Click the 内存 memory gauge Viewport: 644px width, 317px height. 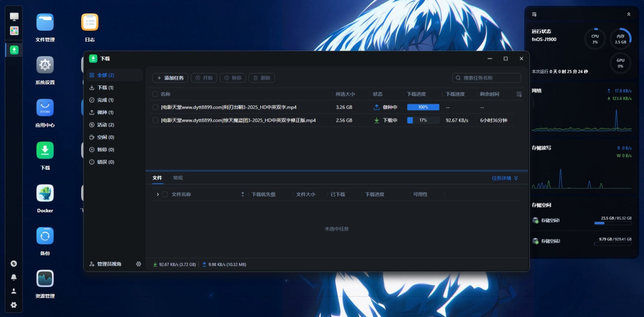620,39
